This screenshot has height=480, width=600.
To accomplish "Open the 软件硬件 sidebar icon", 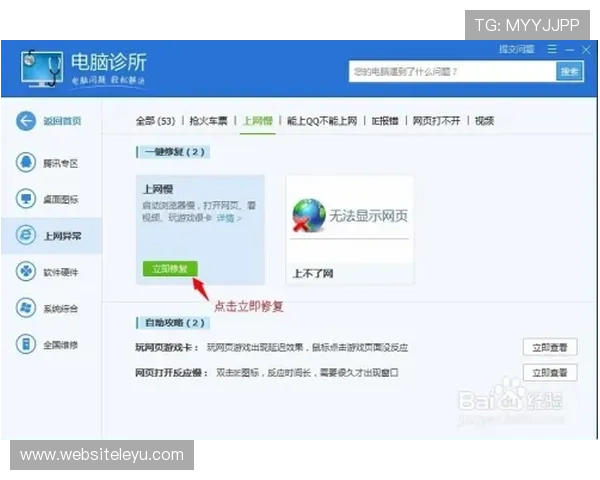I will click(x=26, y=271).
